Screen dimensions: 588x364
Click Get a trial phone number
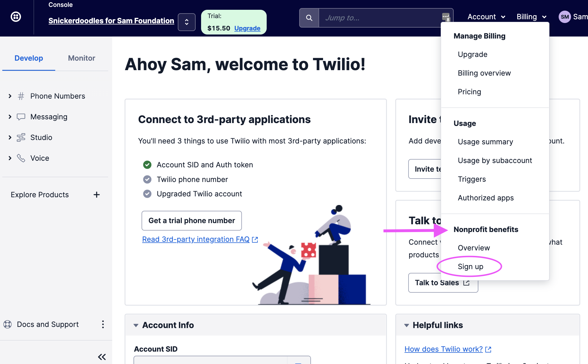(x=192, y=221)
